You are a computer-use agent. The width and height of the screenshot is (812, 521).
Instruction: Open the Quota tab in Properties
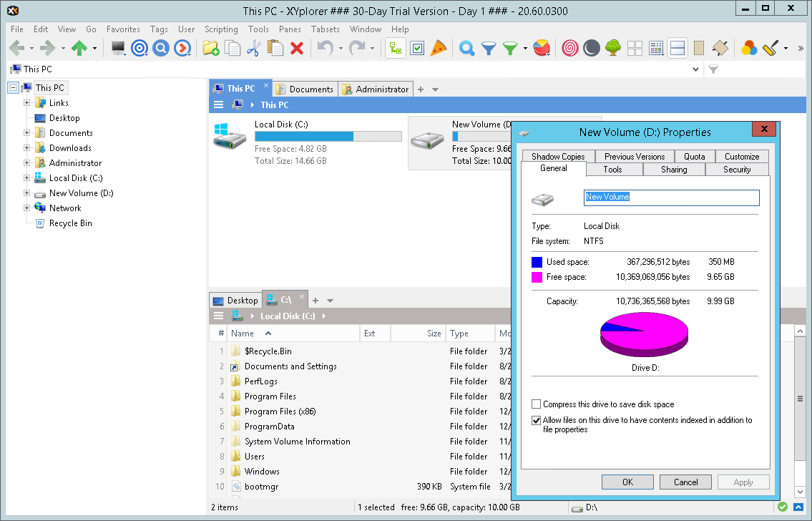(x=694, y=157)
